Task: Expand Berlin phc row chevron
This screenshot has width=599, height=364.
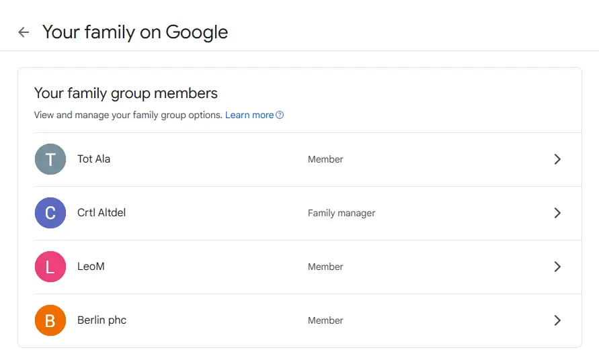Action: click(557, 320)
